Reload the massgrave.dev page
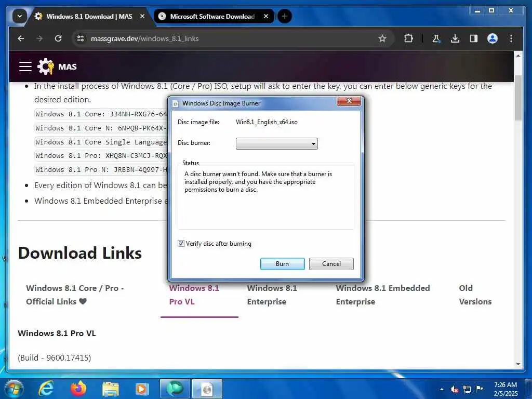 pos(58,38)
